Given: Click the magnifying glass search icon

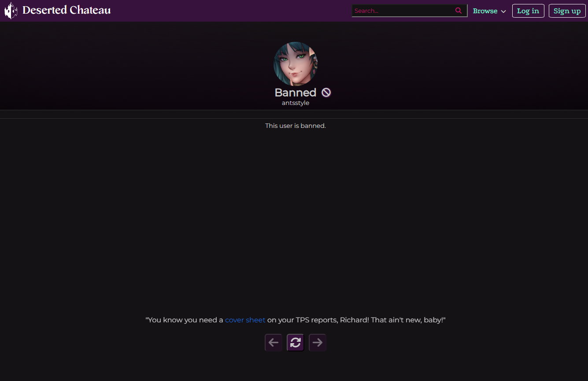Looking at the screenshot, I should click(x=459, y=11).
